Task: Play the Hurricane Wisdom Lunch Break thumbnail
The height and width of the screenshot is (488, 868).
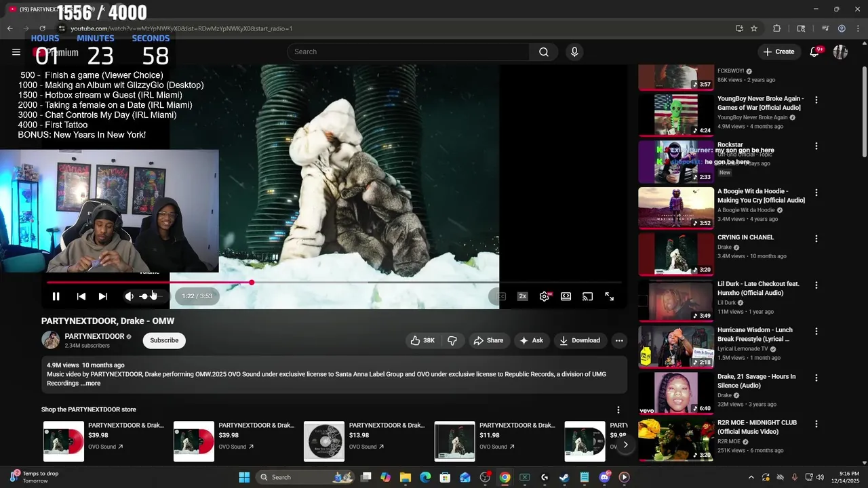Action: (x=676, y=346)
